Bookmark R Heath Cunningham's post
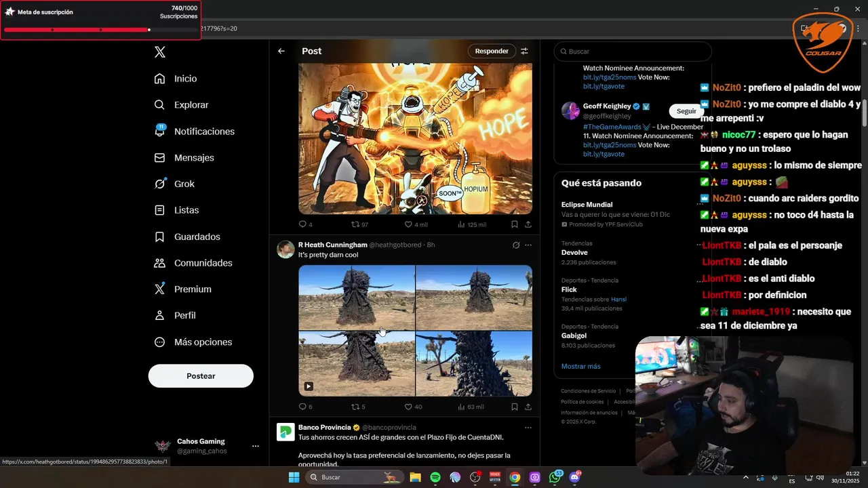868x488 pixels. click(515, 407)
